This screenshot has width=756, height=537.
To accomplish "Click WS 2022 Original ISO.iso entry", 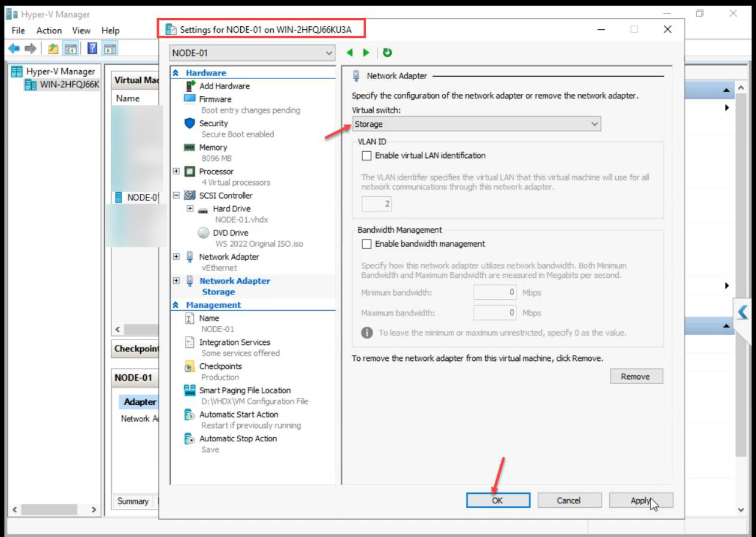I will point(259,244).
